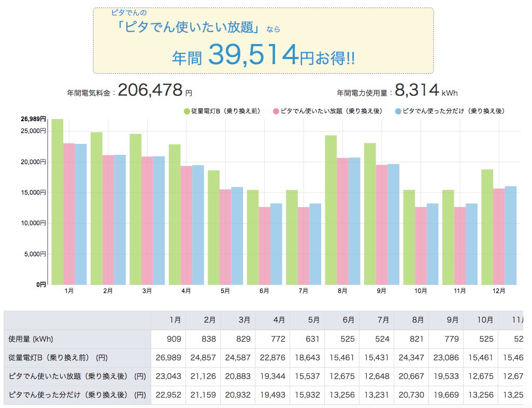
Task: Click the 12,648 table cell
Action: (377, 376)
